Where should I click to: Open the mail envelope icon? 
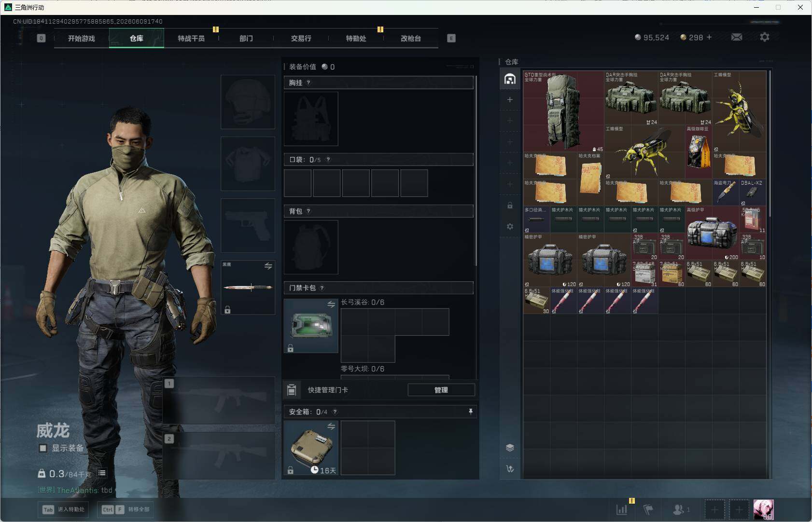pyautogui.click(x=737, y=37)
